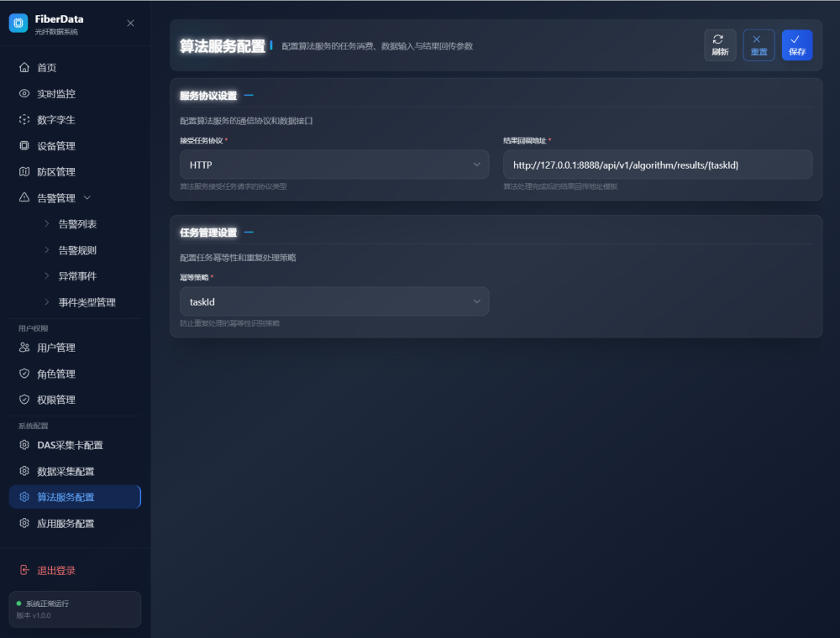This screenshot has height=638, width=840.
Task: Expand the 告警列表 submenu item
Action: click(77, 224)
